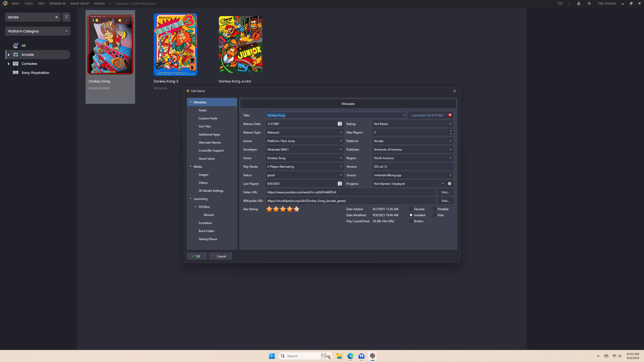Open the Images settings page
The height and width of the screenshot is (362, 644).
[203, 174]
